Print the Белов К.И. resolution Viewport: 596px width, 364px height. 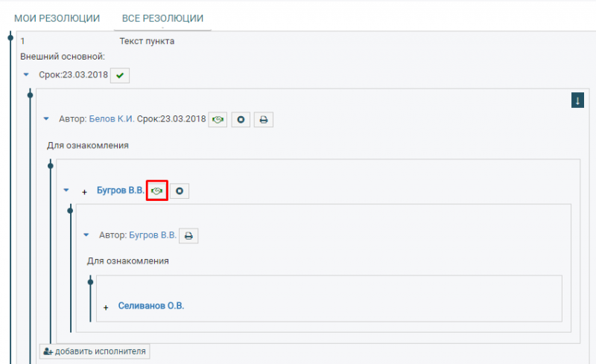[x=264, y=119]
